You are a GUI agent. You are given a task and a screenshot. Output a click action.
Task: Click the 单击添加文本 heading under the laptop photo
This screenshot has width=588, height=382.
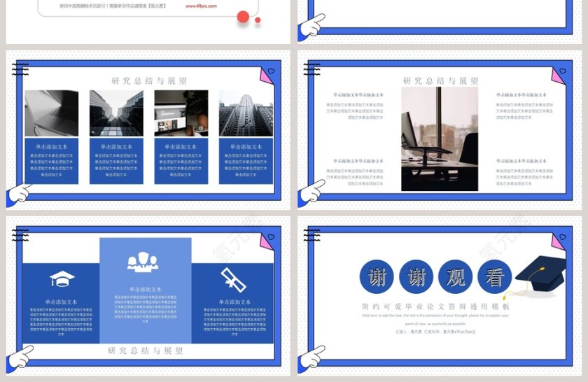(51, 147)
